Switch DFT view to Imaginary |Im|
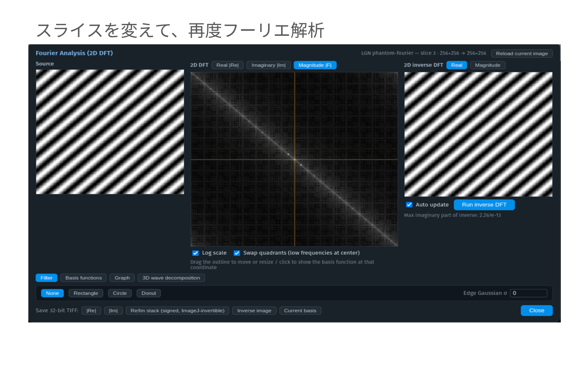This screenshot has width=588, height=366. click(268, 65)
